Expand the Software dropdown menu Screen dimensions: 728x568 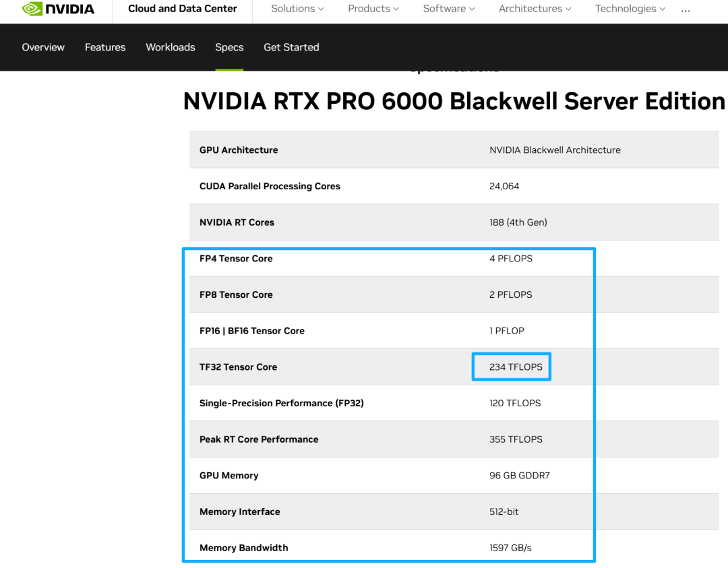click(x=448, y=8)
